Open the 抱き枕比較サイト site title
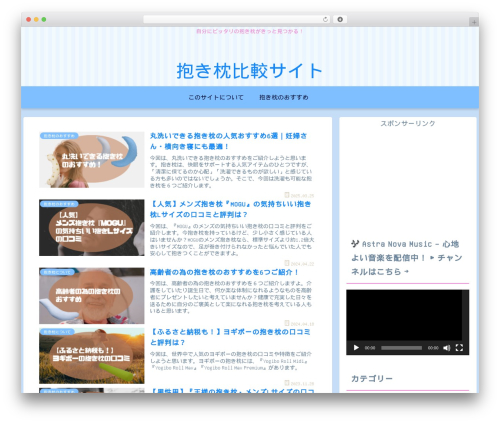The image size is (500, 423). (249, 71)
